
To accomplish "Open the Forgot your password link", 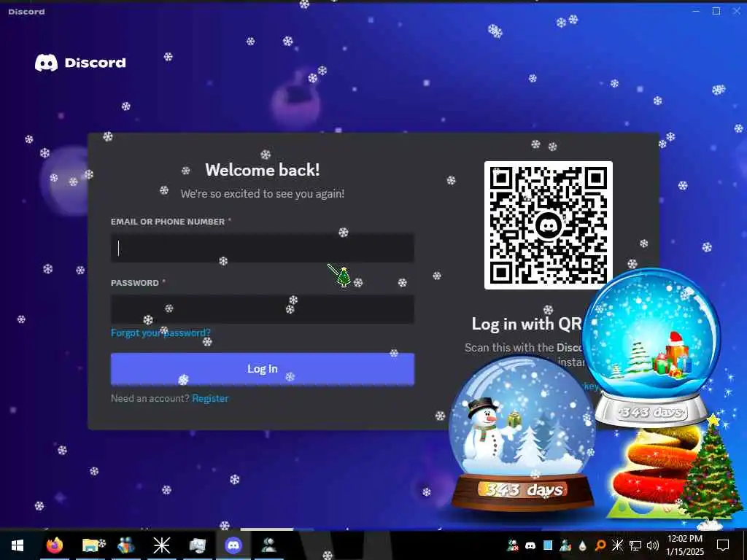I will pos(160,332).
